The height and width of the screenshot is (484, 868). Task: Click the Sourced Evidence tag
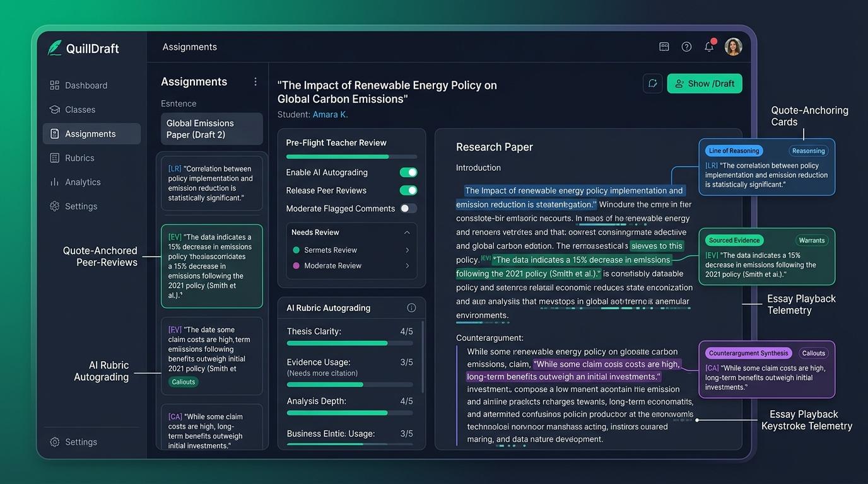point(734,240)
